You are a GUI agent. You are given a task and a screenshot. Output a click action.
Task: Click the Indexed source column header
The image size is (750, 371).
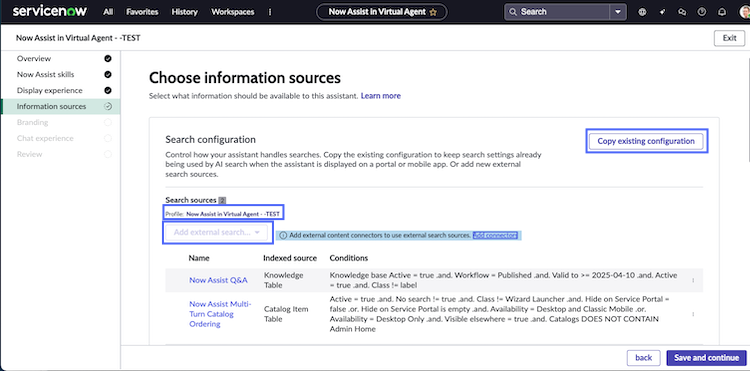(x=290, y=258)
